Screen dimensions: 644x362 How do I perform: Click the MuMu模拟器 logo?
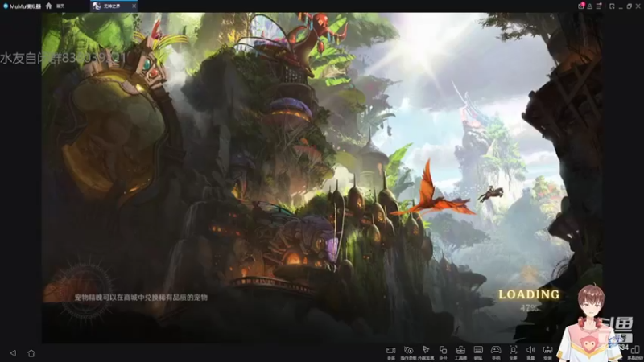[x=23, y=6]
